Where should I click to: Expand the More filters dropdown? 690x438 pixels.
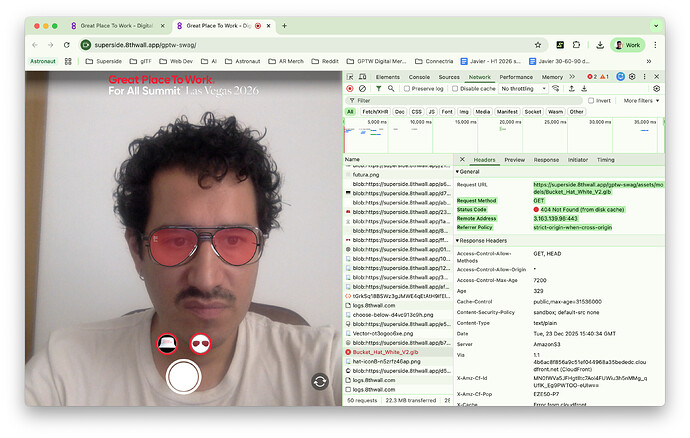[x=641, y=101]
